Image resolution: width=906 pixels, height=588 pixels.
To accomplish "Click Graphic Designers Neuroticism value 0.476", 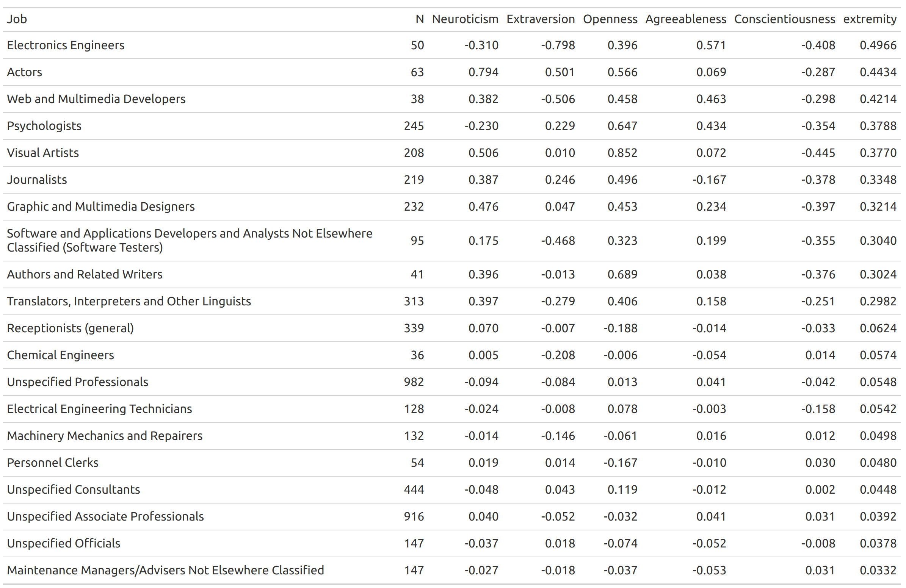I will (x=483, y=206).
